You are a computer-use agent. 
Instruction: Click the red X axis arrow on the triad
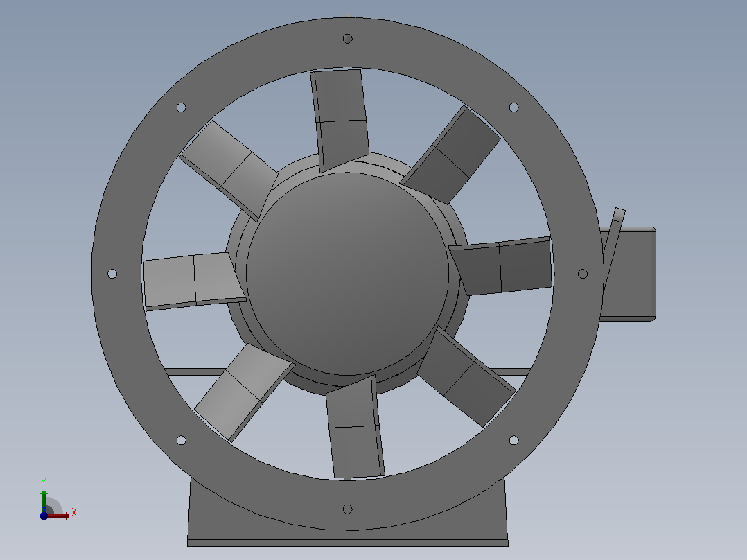tap(59, 516)
